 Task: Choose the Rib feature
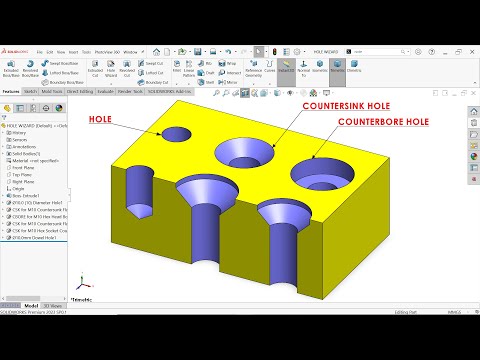pyautogui.click(x=205, y=63)
